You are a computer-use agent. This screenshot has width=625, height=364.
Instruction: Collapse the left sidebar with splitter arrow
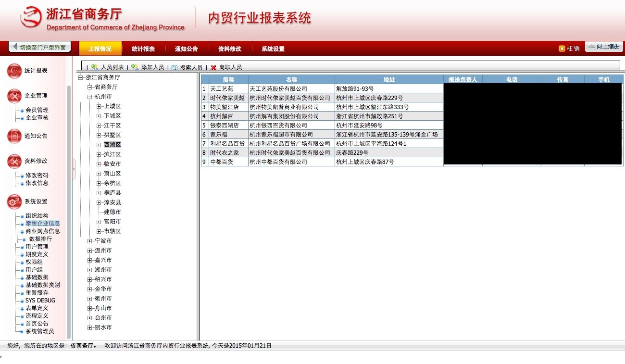coord(74,169)
